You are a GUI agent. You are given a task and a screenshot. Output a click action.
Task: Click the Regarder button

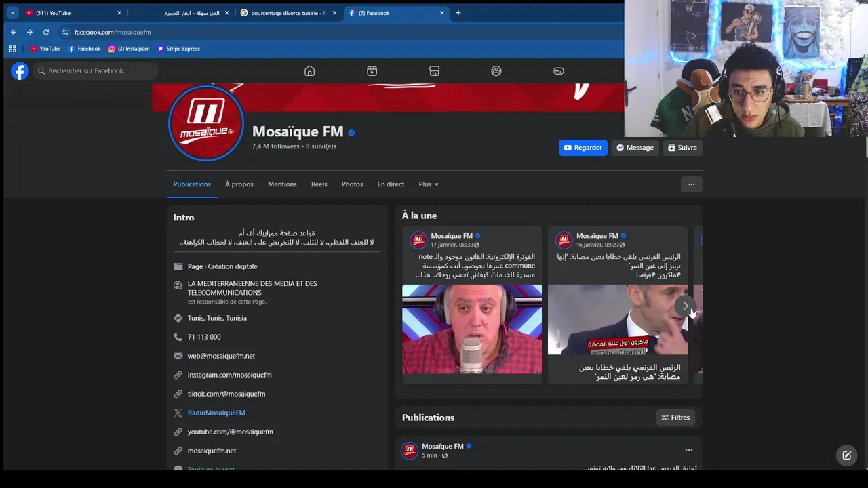coord(583,148)
